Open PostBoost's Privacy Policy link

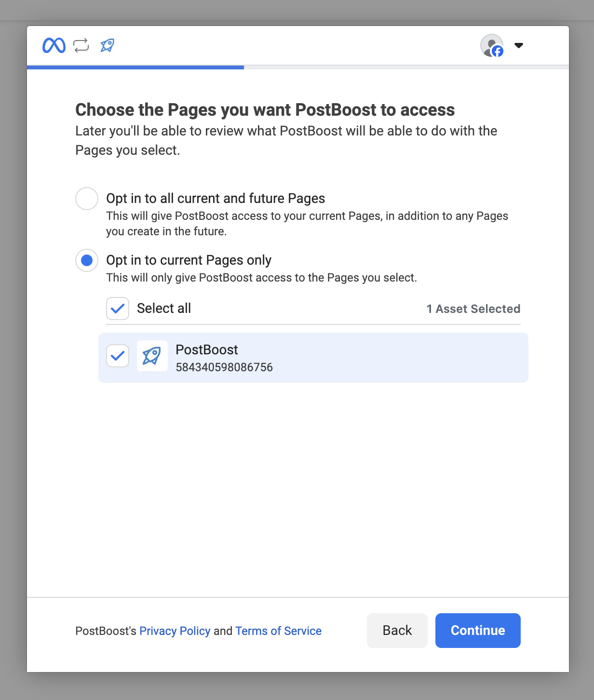coord(175,631)
